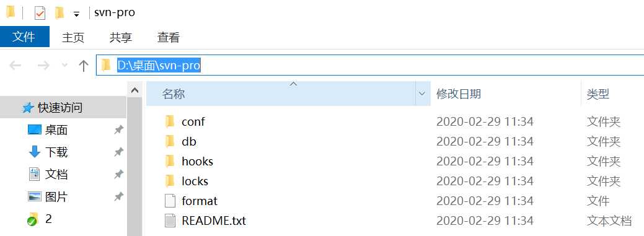This screenshot has height=236, width=644.
Task: Switch to the 查看 ribbon tab
Action: [169, 37]
